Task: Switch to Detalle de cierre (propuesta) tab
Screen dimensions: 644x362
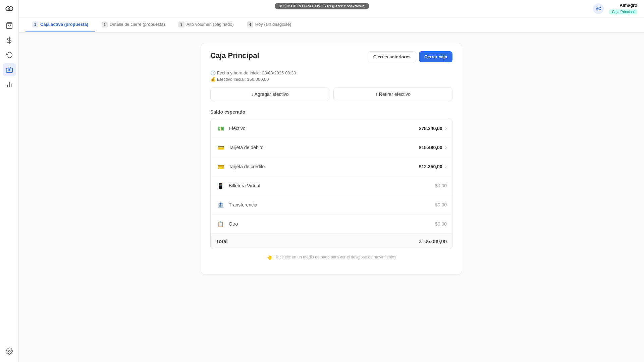Action: click(x=133, y=24)
